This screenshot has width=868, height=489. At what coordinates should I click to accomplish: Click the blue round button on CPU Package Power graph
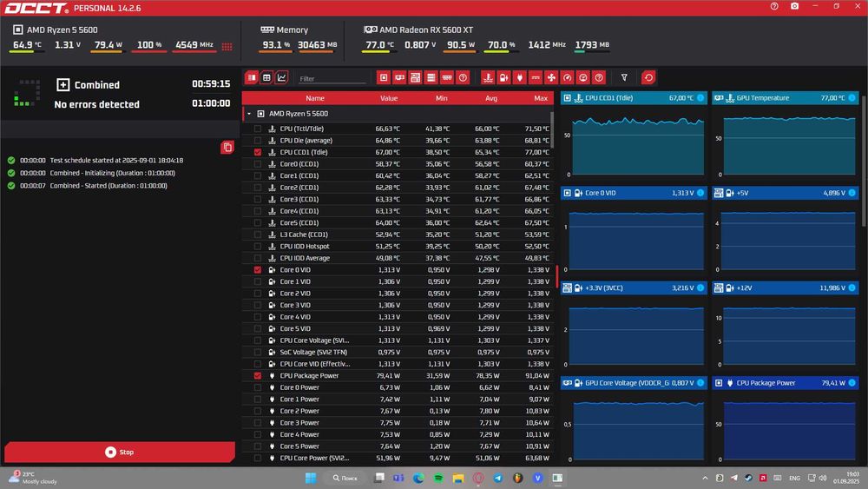click(852, 383)
